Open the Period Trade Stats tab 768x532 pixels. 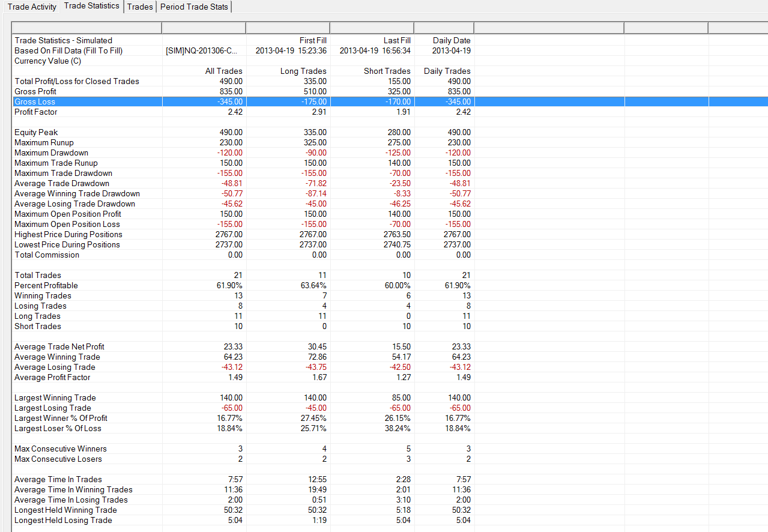point(194,7)
